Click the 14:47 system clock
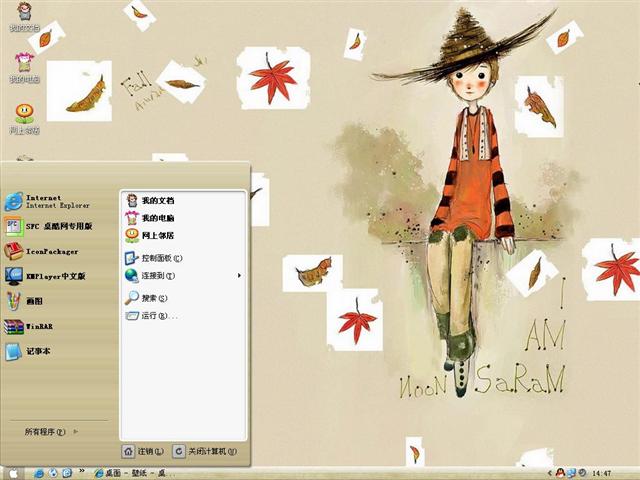The width and height of the screenshot is (640, 480). (x=602, y=473)
